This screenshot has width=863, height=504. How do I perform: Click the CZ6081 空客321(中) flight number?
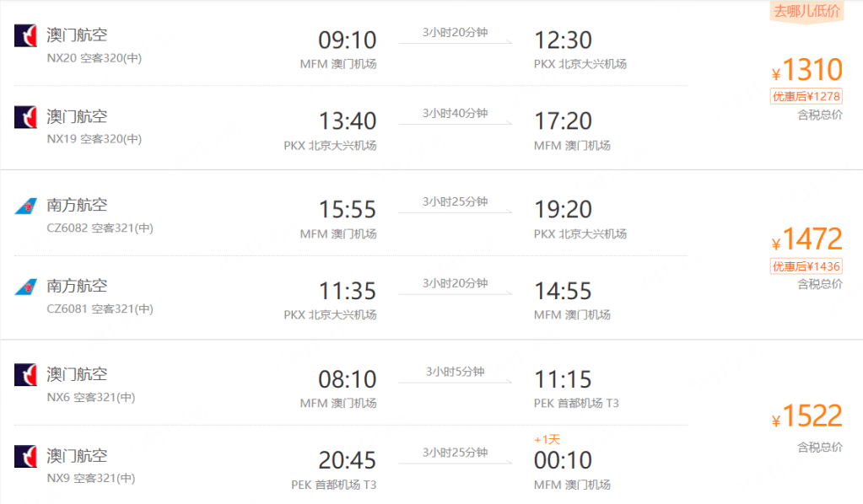(100, 309)
